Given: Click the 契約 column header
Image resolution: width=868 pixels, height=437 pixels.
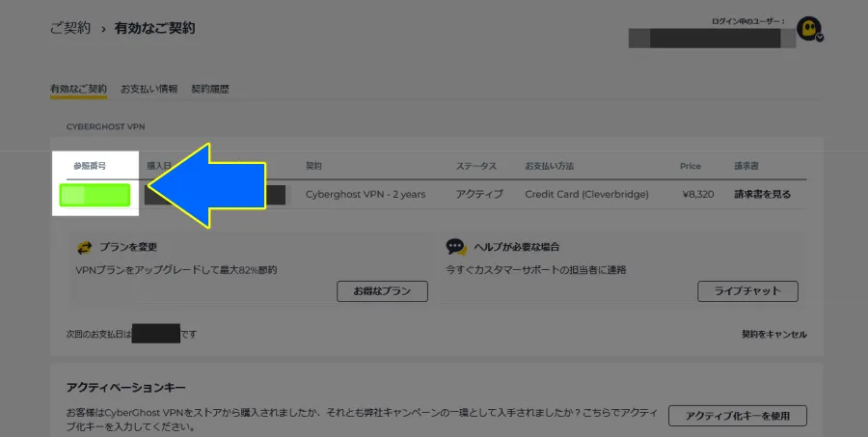Looking at the screenshot, I should coord(313,166).
